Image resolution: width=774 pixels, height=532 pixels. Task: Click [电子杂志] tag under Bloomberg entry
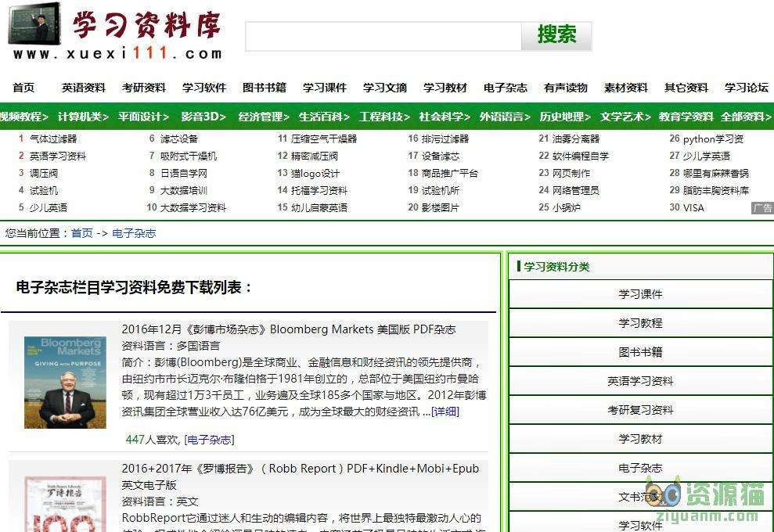pos(209,440)
